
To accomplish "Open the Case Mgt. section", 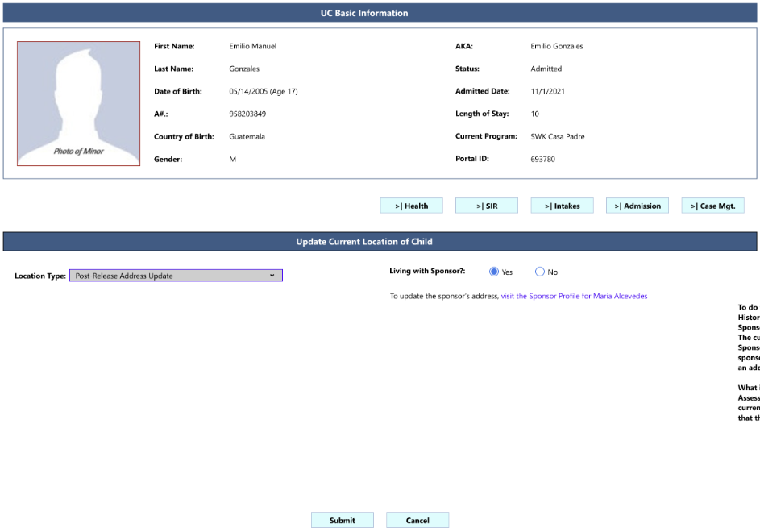I will click(713, 206).
